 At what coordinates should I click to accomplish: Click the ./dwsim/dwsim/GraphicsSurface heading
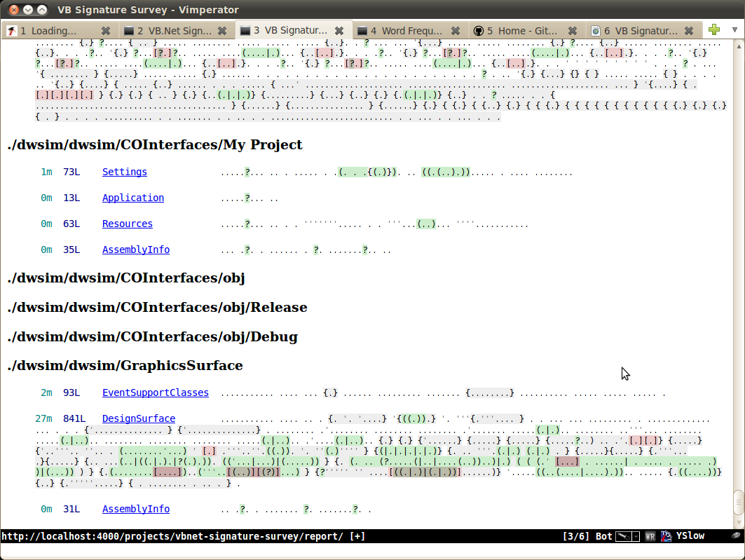[125, 366]
